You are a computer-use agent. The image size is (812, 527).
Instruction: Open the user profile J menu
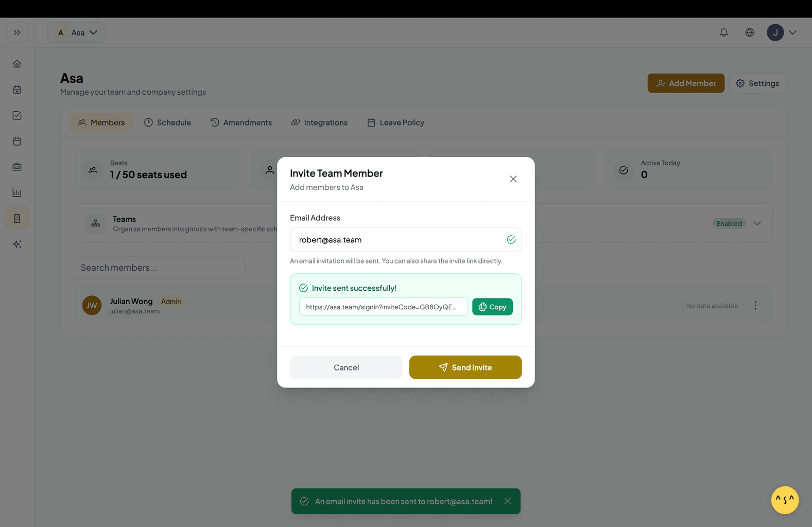click(781, 32)
